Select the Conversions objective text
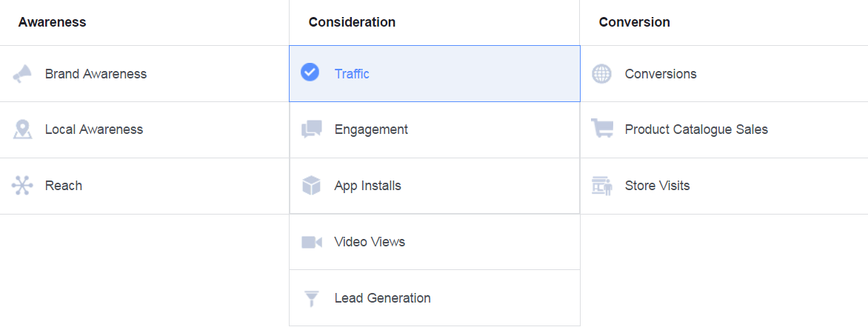 point(661,74)
